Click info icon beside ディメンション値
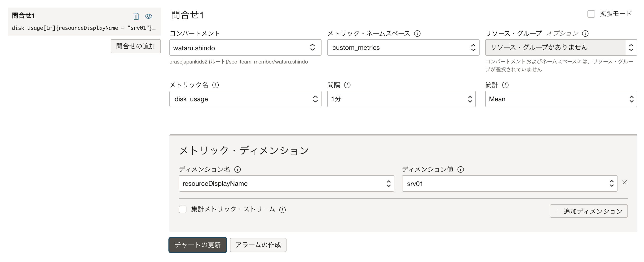644x262 pixels. 460,169
